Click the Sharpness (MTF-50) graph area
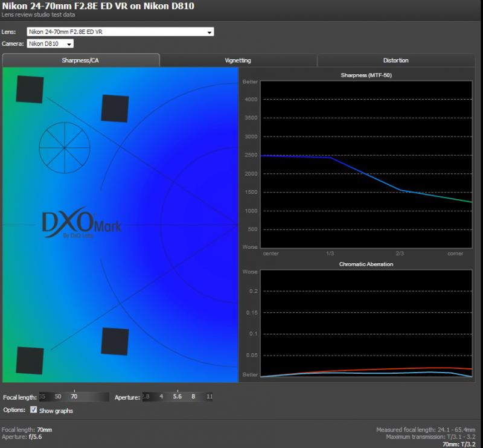The image size is (483, 448). pos(366,165)
